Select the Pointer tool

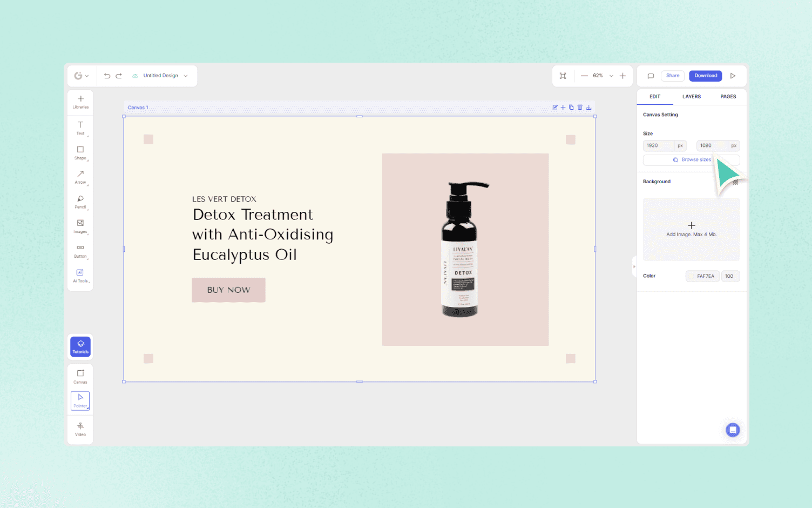[x=80, y=400]
